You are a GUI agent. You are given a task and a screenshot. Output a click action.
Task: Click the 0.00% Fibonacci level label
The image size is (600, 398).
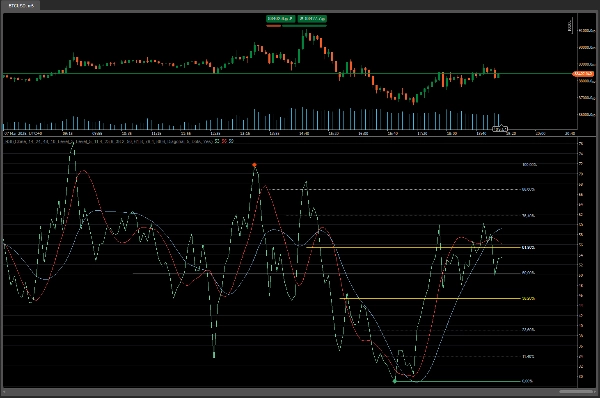click(x=527, y=381)
